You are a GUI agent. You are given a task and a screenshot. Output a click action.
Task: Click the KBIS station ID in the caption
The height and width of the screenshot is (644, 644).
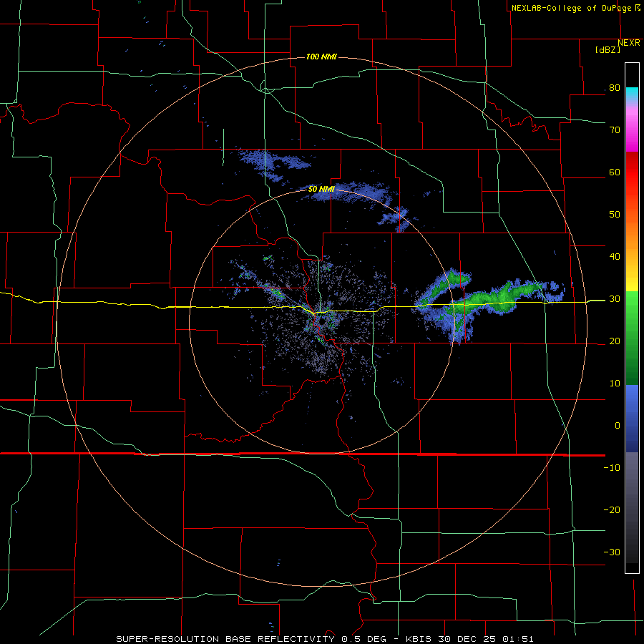point(419,639)
